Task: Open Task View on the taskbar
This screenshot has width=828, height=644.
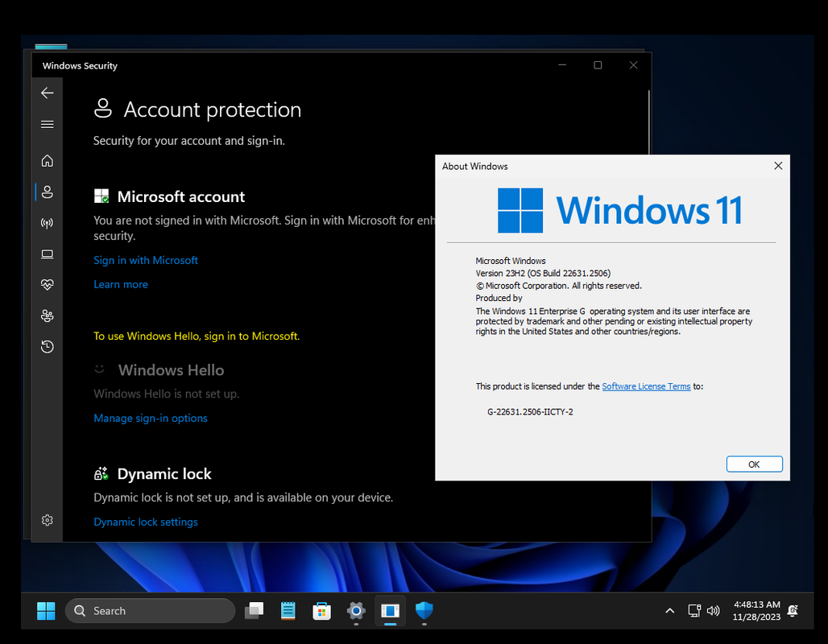Action: [254, 611]
